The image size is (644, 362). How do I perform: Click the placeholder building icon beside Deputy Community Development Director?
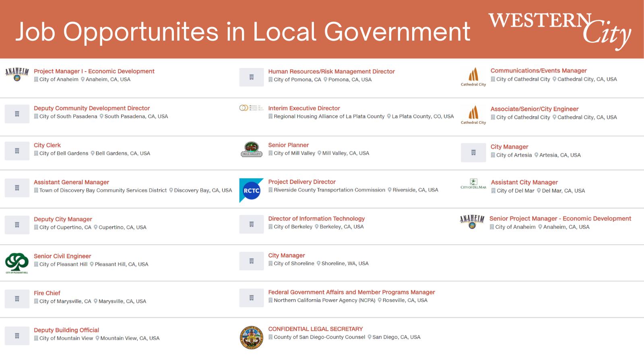point(17,114)
